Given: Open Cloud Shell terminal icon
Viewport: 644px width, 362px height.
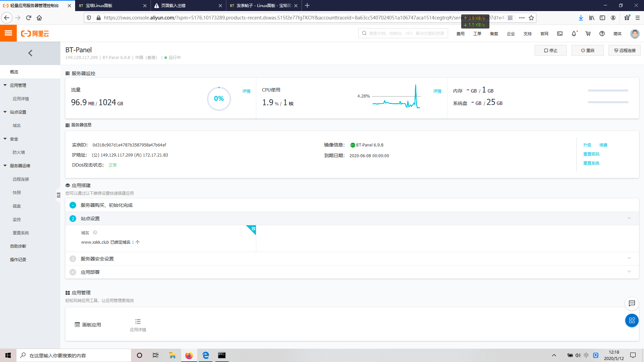Looking at the screenshot, I should 560,34.
